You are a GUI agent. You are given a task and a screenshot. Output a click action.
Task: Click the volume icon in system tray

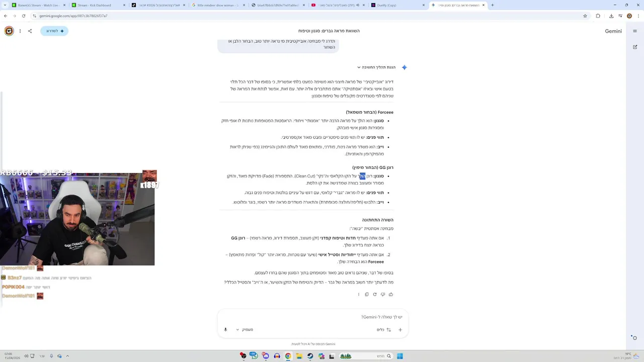tap(26, 356)
